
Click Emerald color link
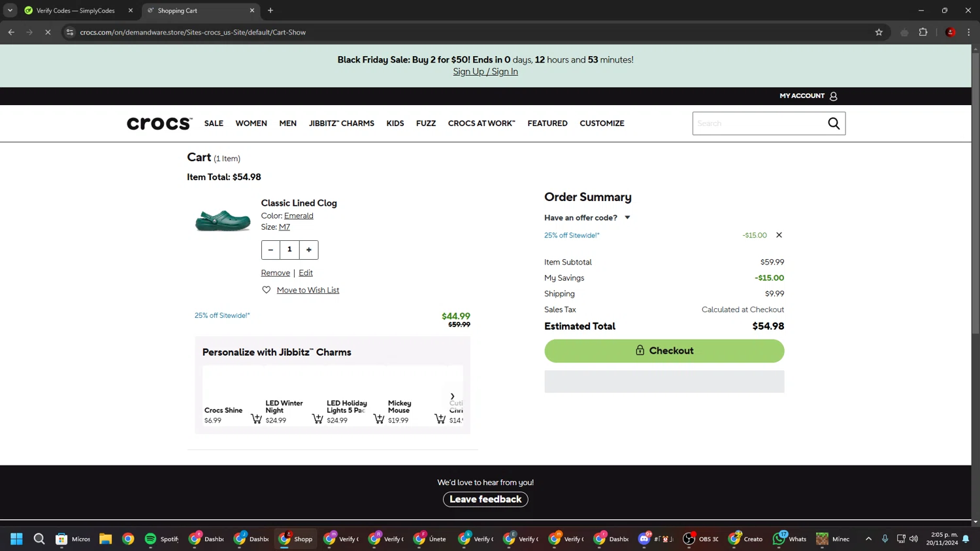click(x=299, y=215)
